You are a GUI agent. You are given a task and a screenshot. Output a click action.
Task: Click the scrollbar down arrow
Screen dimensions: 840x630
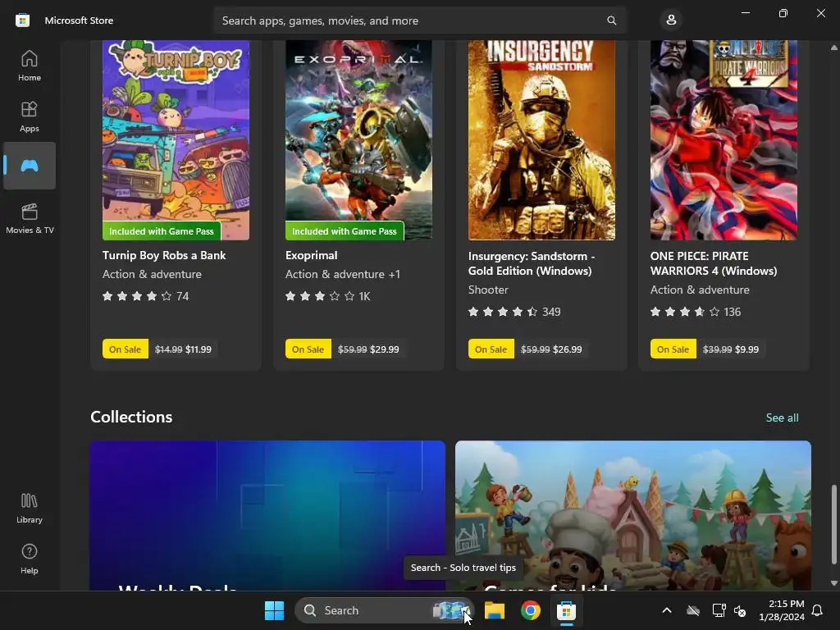point(833,583)
